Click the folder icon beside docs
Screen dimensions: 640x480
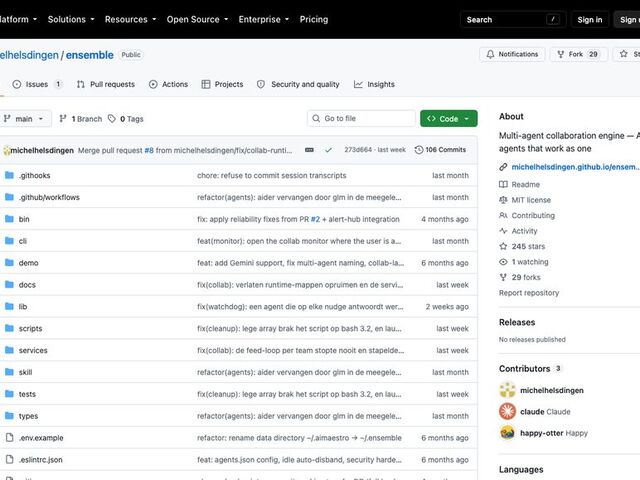coord(9,285)
